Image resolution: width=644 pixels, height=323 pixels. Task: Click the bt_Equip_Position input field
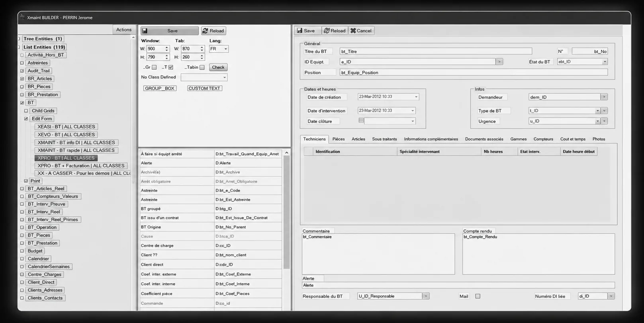point(474,73)
